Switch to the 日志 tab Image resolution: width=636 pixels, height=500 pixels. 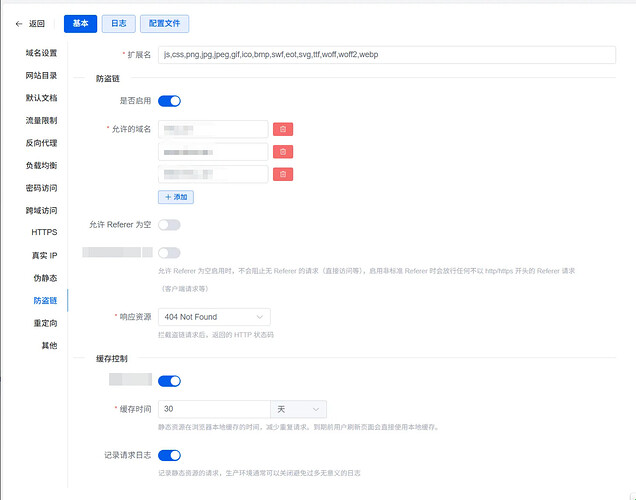pyautogui.click(x=118, y=24)
